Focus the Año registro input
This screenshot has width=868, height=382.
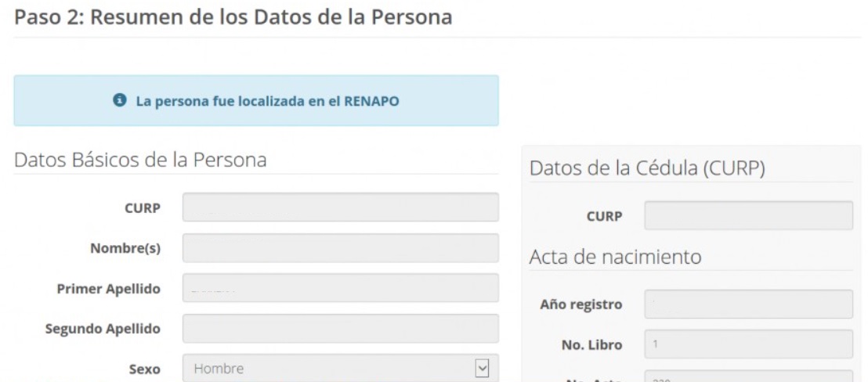[x=748, y=305]
